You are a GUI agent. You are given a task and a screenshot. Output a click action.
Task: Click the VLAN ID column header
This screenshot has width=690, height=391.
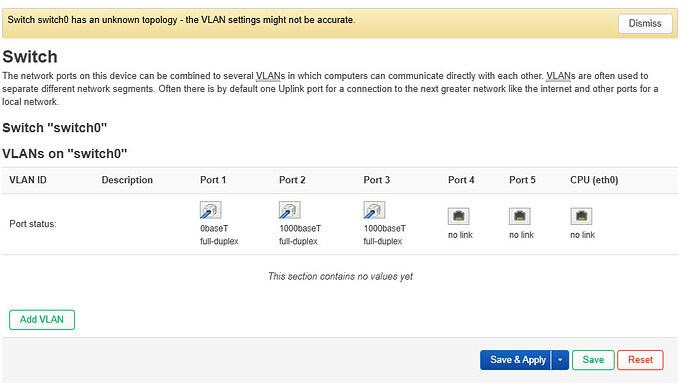pyautogui.click(x=28, y=180)
